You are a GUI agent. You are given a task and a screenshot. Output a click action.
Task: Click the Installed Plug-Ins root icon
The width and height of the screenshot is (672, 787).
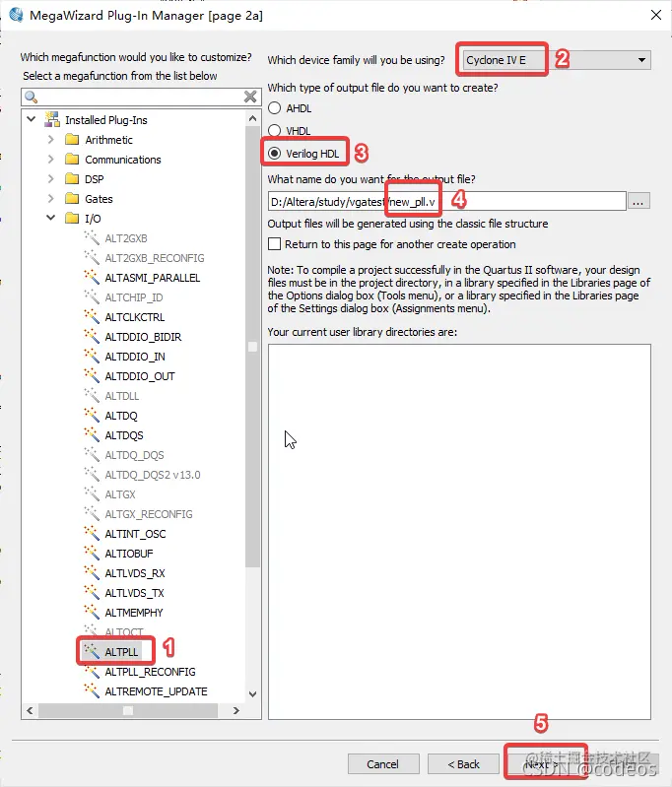(52, 119)
